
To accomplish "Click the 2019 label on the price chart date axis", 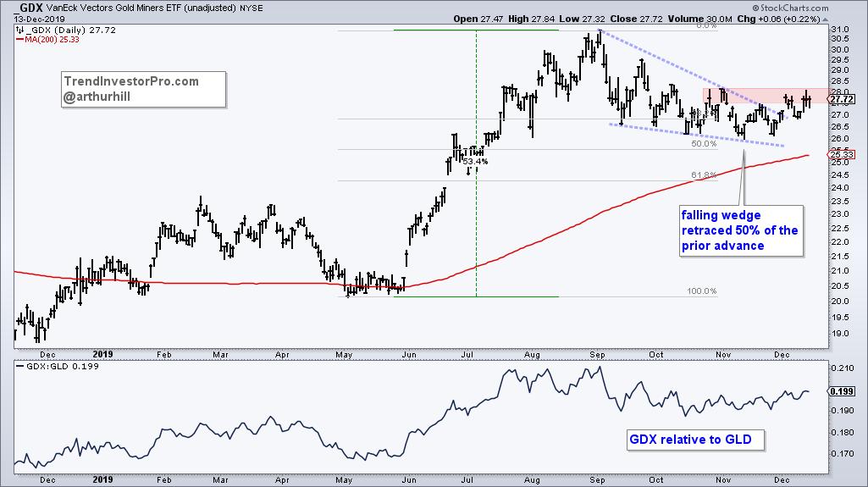I will (103, 354).
